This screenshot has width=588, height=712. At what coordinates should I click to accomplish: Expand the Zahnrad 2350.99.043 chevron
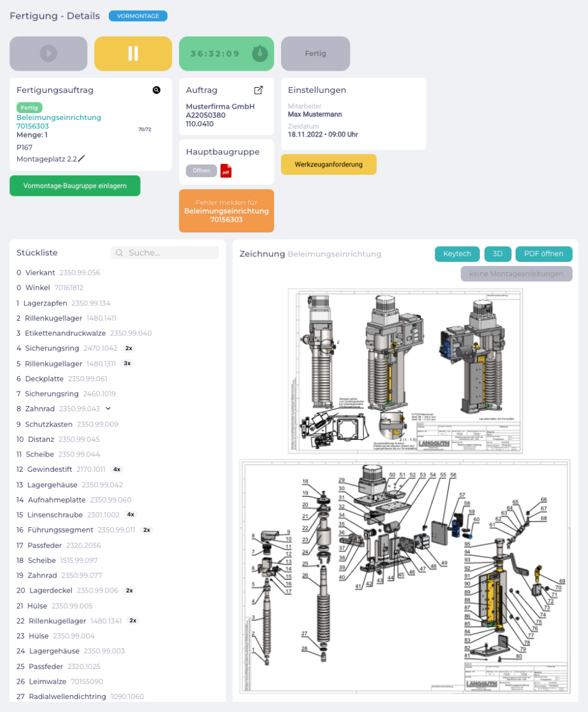pos(108,408)
